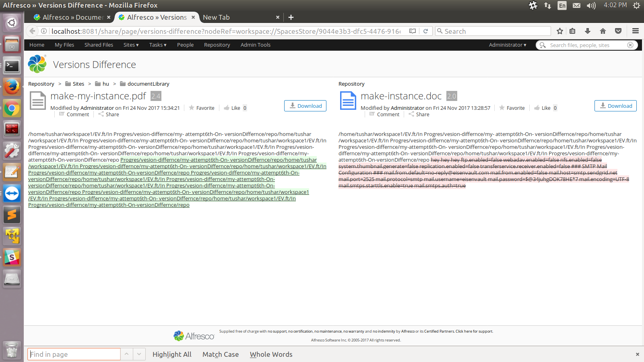Click footer Alfresco logo

click(194, 336)
